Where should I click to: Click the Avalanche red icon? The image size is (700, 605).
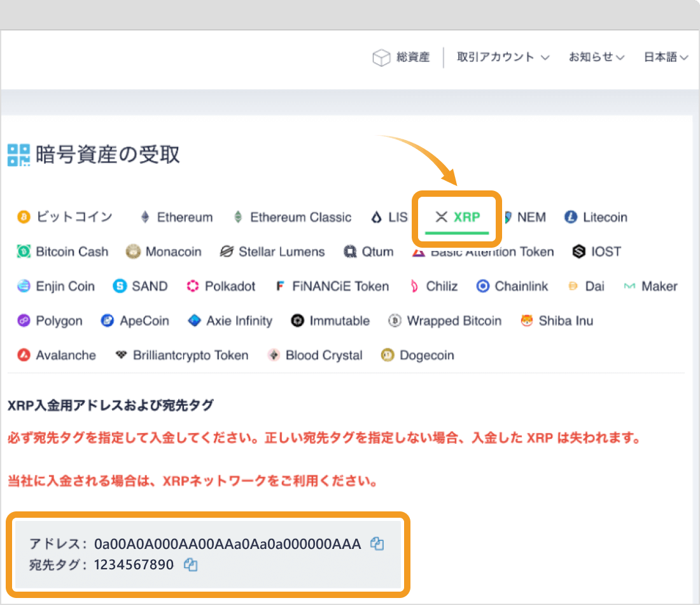click(x=24, y=355)
